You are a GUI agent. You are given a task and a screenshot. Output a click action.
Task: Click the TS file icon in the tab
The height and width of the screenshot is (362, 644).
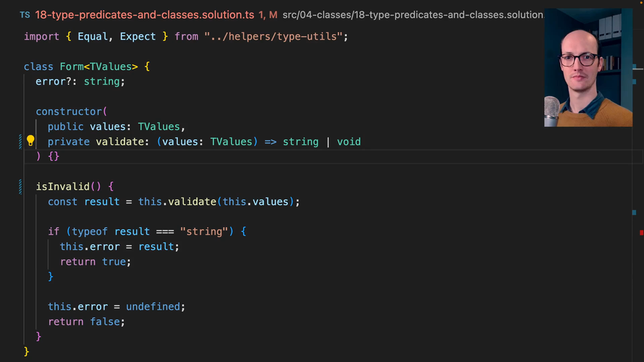click(25, 15)
